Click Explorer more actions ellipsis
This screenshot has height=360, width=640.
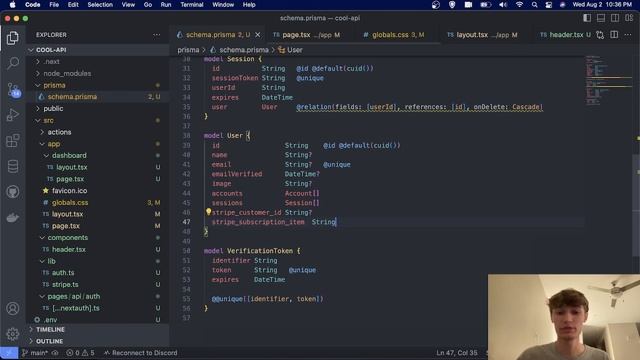(157, 35)
